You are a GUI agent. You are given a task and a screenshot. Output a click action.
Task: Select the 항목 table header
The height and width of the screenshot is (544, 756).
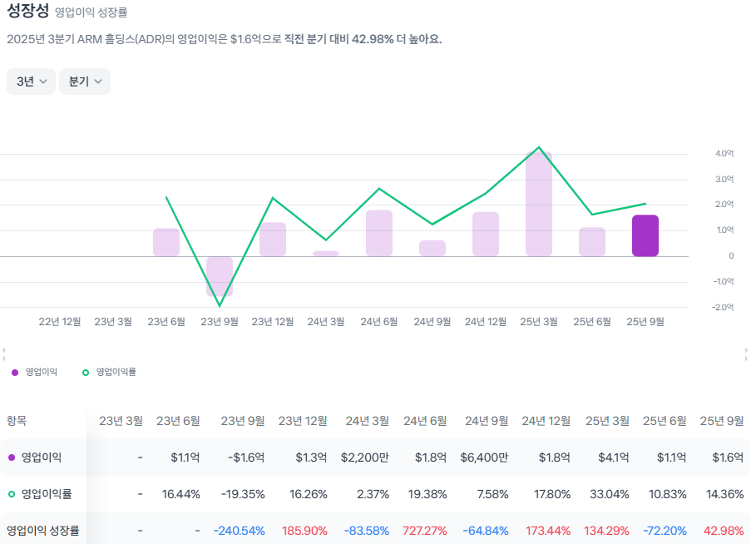click(18, 420)
